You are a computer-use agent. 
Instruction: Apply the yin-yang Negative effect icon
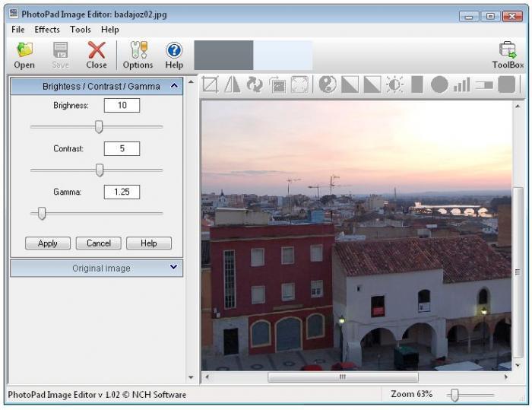tap(328, 84)
